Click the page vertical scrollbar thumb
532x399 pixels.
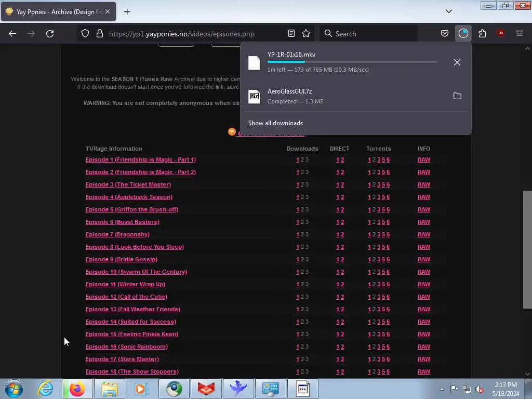(x=527, y=250)
